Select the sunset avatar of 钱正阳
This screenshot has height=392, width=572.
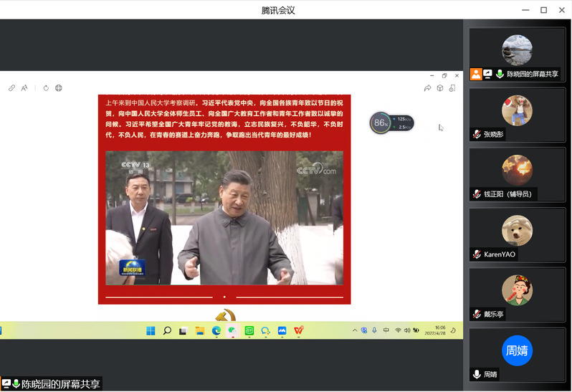517,171
